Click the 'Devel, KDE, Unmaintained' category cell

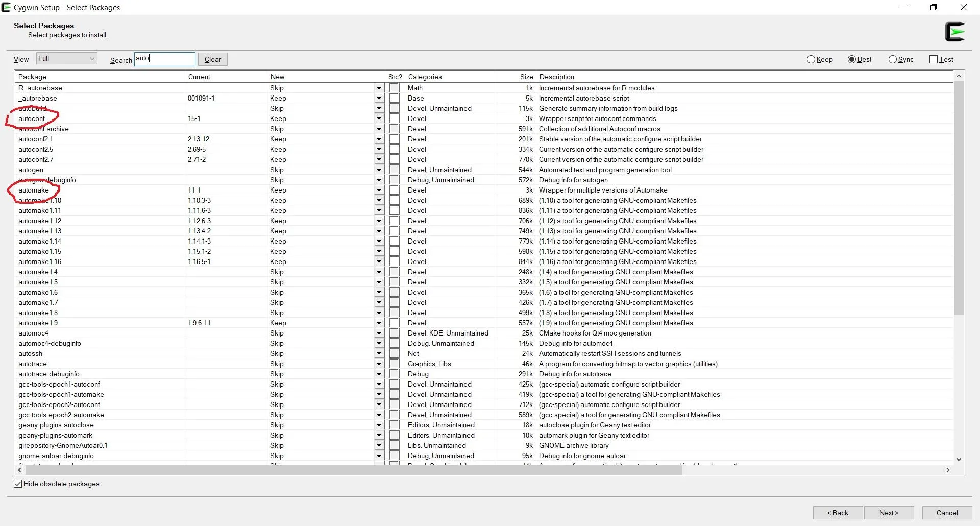pyautogui.click(x=448, y=333)
